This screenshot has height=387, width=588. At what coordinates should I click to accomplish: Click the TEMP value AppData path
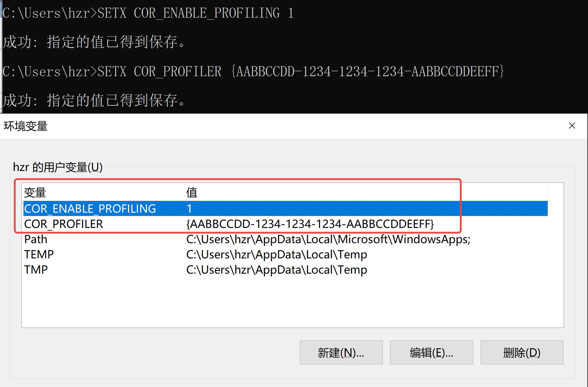[x=276, y=254]
